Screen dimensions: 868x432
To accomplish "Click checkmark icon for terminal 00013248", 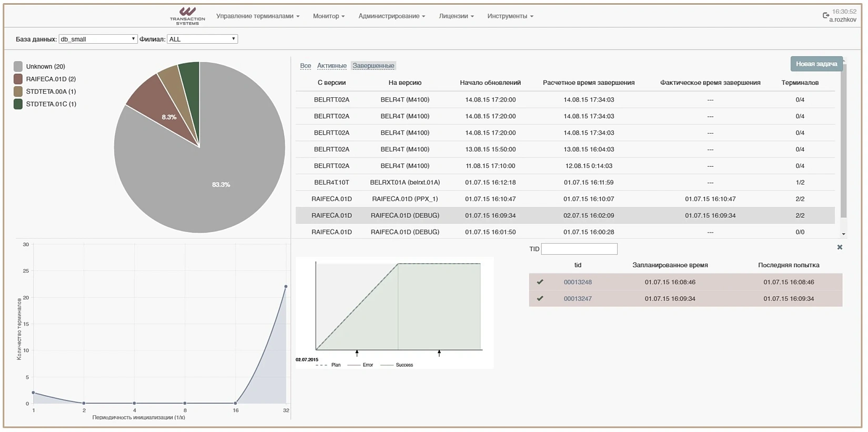I will pos(540,282).
